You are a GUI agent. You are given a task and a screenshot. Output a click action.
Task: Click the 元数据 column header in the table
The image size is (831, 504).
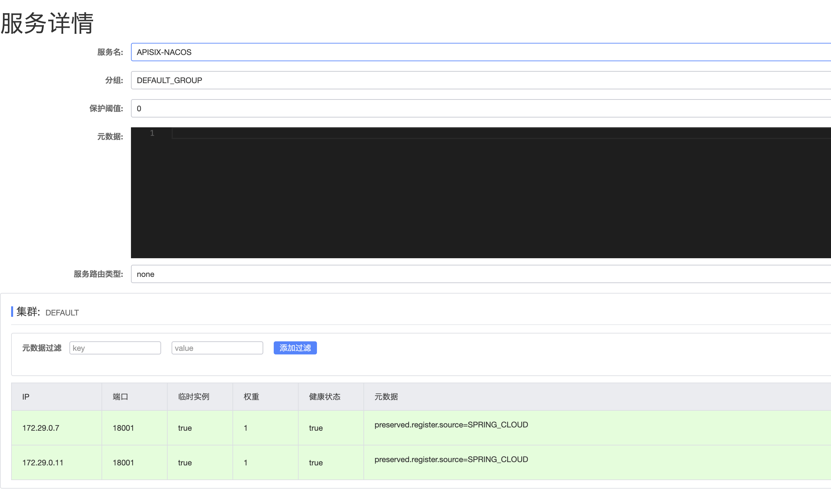[x=386, y=397]
